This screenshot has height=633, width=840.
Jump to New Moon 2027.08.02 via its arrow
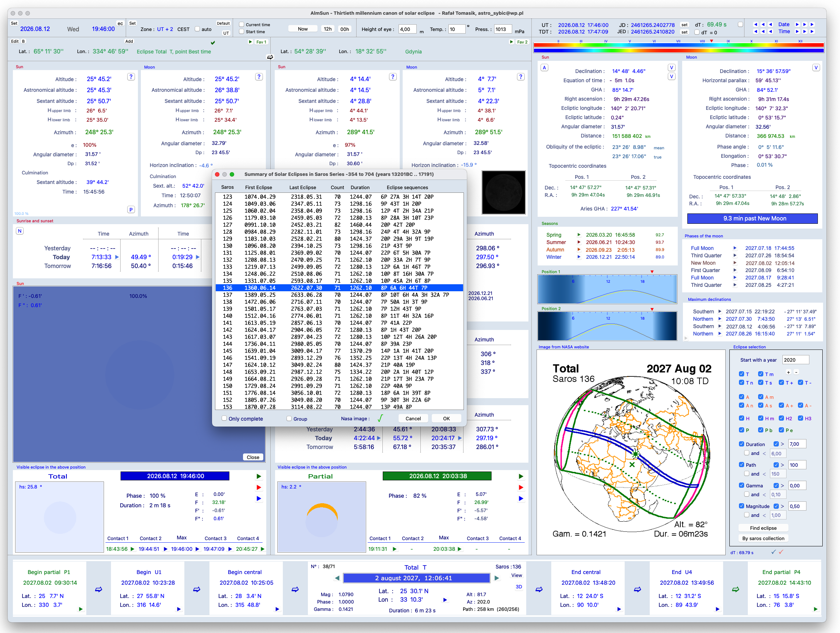click(x=735, y=263)
